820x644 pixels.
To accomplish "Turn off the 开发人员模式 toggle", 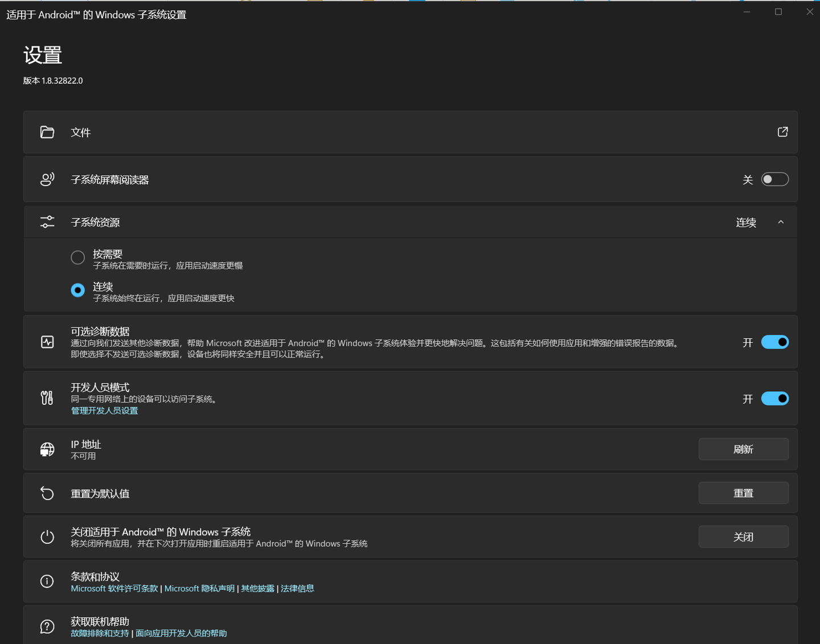I will click(x=774, y=398).
